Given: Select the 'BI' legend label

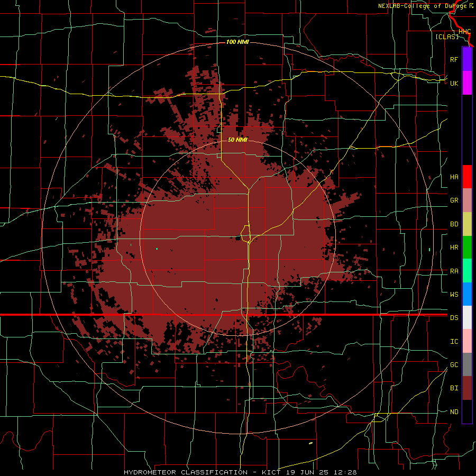Looking at the screenshot, I should point(454,388).
